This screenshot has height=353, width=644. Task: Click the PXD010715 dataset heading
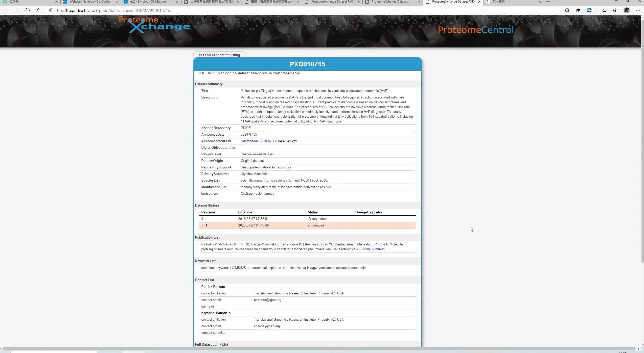[x=307, y=64]
